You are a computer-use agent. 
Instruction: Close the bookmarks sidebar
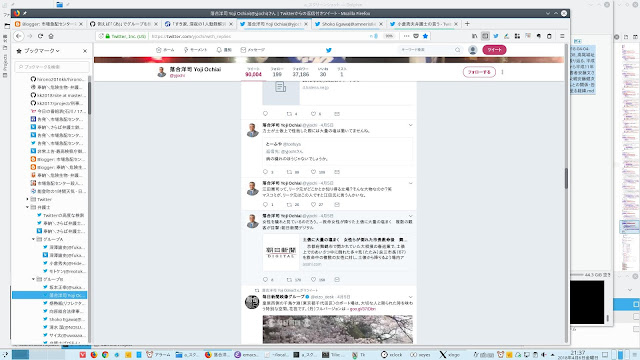pos(85,51)
